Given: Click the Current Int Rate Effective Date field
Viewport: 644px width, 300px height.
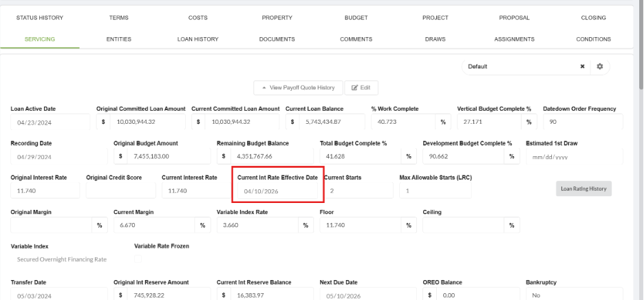Looking at the screenshot, I should point(278,191).
